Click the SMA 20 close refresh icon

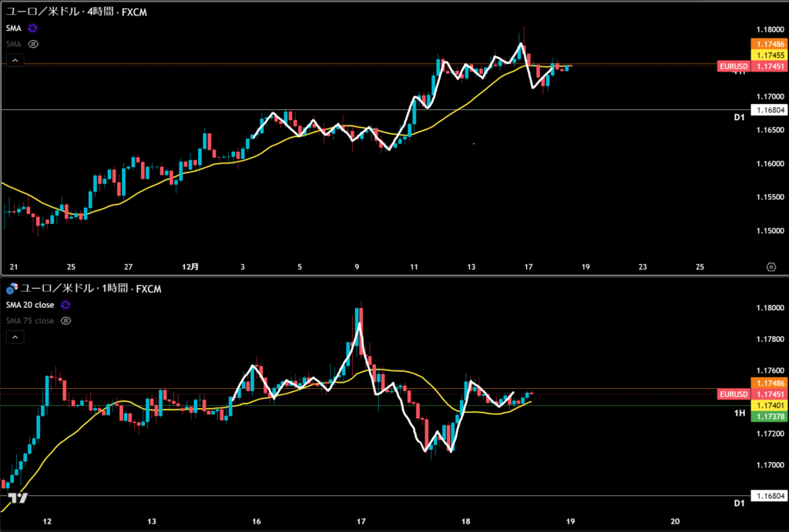click(65, 305)
